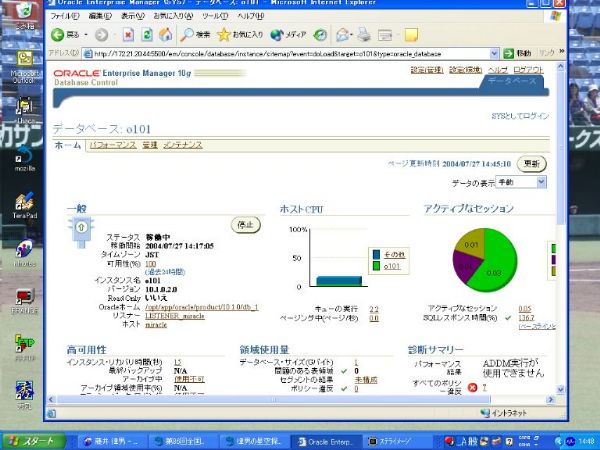This screenshot has height=450, width=600.
Task: Click the 可用性 100 link
Action: pos(150,264)
